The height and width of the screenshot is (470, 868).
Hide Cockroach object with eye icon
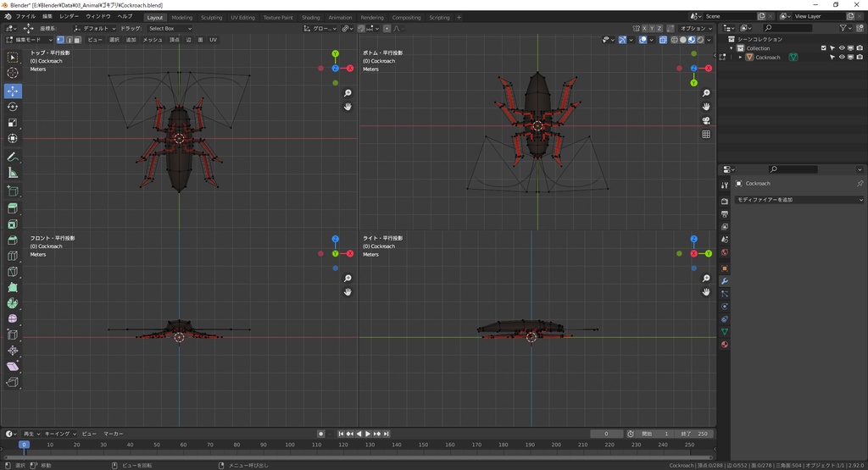pos(842,58)
